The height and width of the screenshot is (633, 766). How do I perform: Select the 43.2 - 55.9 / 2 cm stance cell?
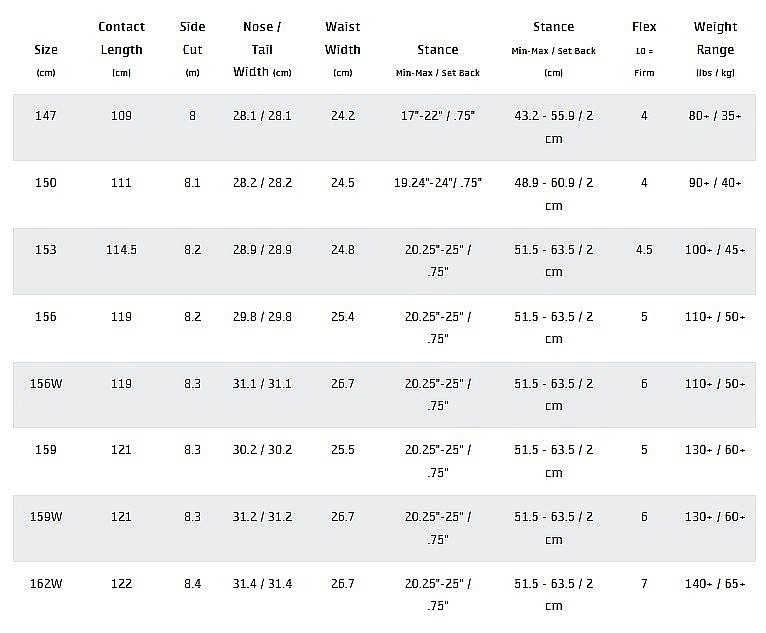click(553, 127)
